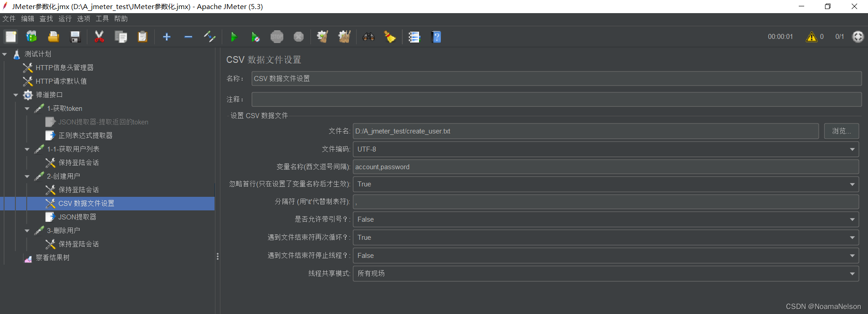Image resolution: width=868 pixels, height=314 pixels.
Task: Collapse all nodes with the minus icon
Action: point(188,37)
